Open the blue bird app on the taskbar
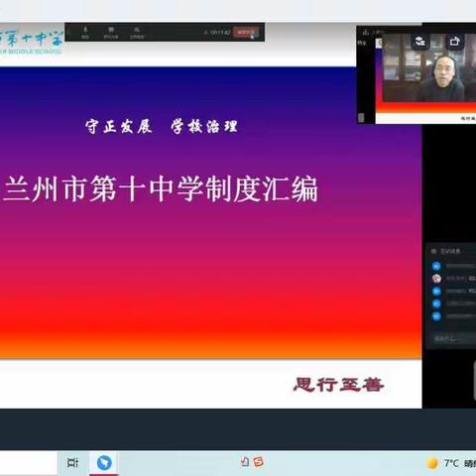Viewport: 476px width, 476px height. click(x=104, y=463)
